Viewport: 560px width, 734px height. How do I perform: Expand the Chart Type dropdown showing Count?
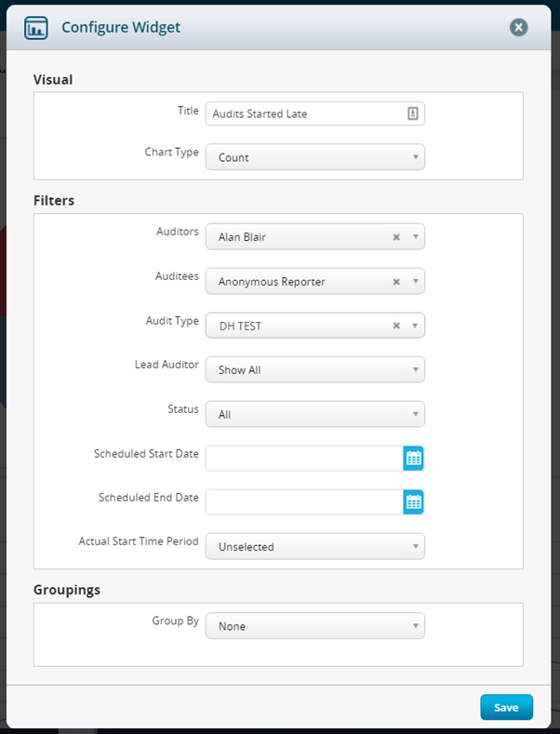[315, 157]
